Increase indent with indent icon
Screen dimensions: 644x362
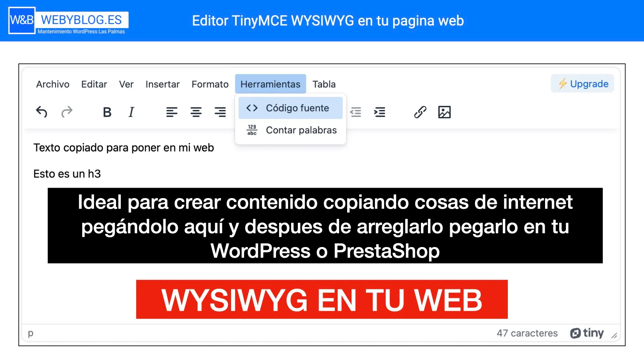tap(380, 112)
